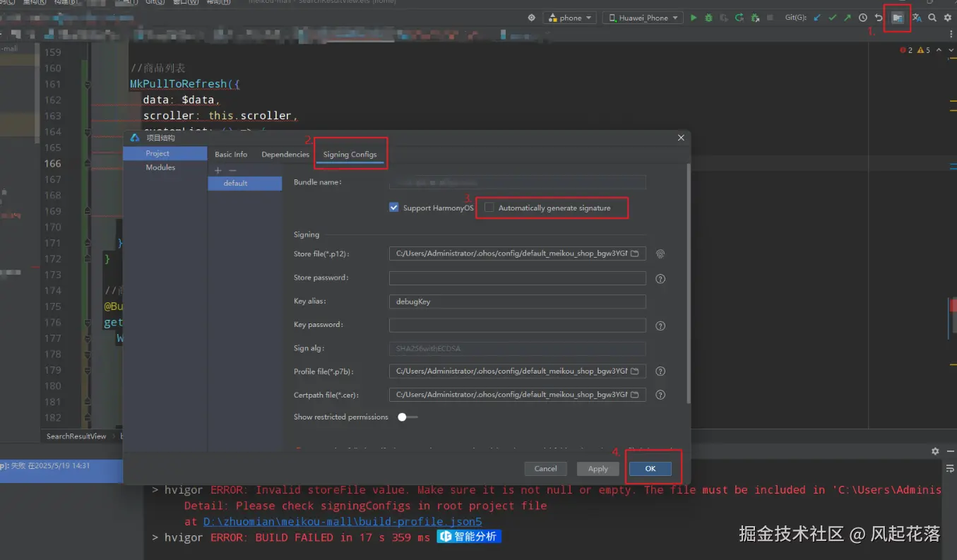Open the build-profile.json5 link
The width and height of the screenshot is (957, 560).
(x=343, y=522)
